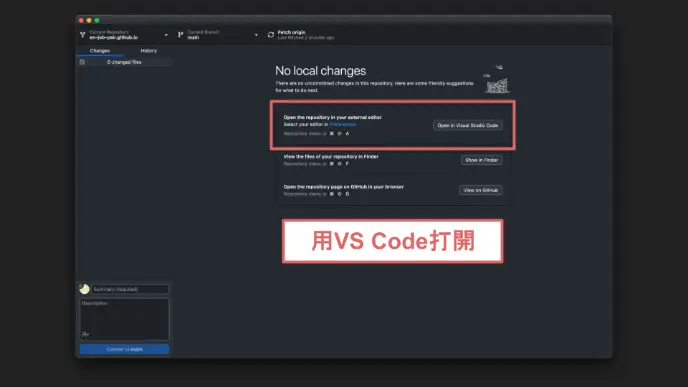Click the repository icon in the toolbar
688x387 pixels.
point(82,35)
